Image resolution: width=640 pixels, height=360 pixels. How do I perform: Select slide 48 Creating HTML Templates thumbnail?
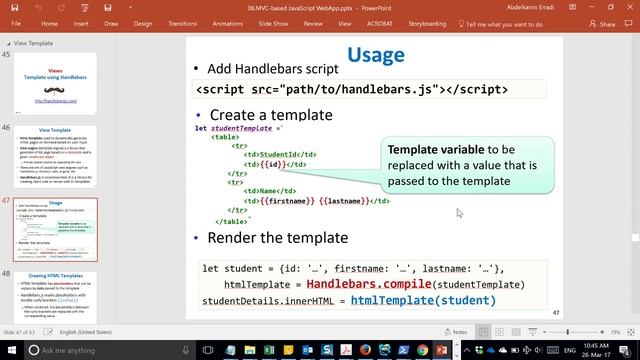point(56,298)
